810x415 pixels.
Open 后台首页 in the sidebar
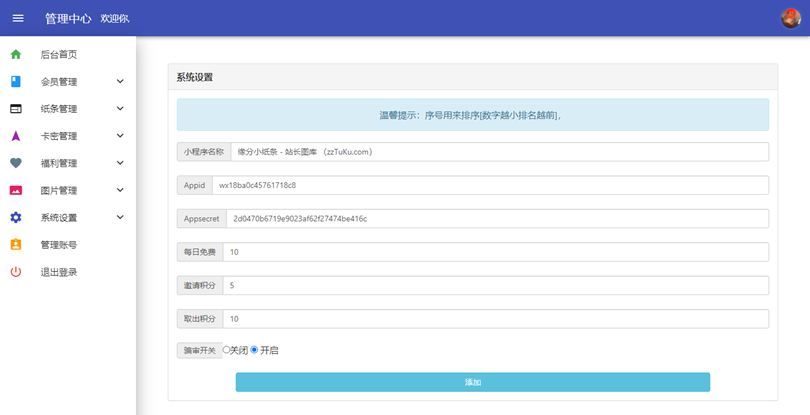click(58, 55)
